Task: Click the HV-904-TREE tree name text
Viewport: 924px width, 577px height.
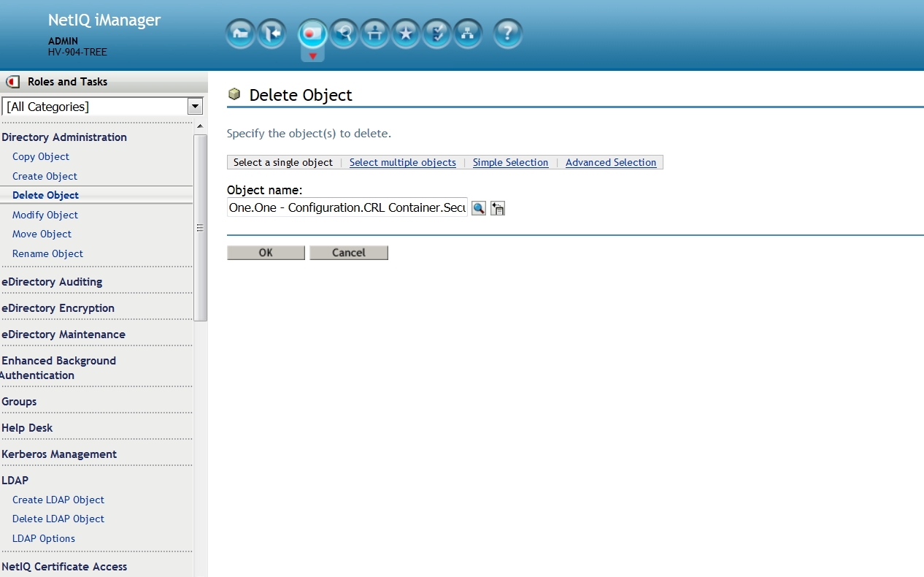Action: [77, 52]
